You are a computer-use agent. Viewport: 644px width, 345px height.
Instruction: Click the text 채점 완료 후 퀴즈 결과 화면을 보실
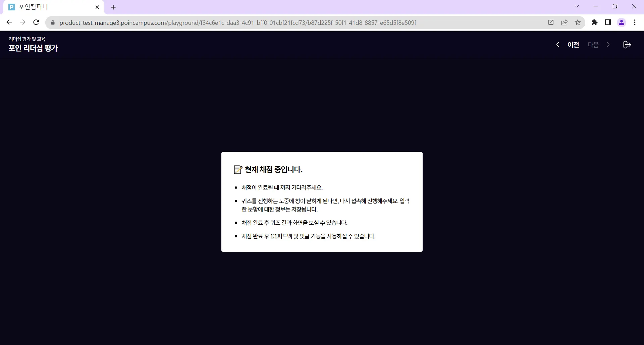click(x=294, y=223)
